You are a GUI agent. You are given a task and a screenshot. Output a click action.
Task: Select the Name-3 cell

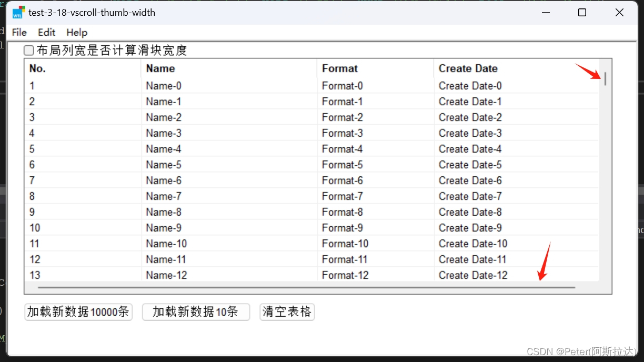click(229, 133)
